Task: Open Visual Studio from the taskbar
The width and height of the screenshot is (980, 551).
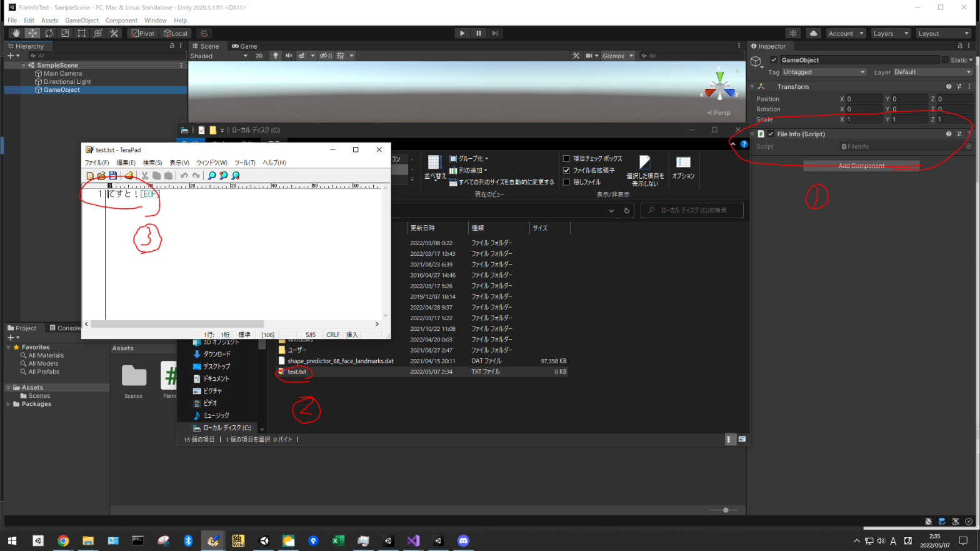Action: 413,540
